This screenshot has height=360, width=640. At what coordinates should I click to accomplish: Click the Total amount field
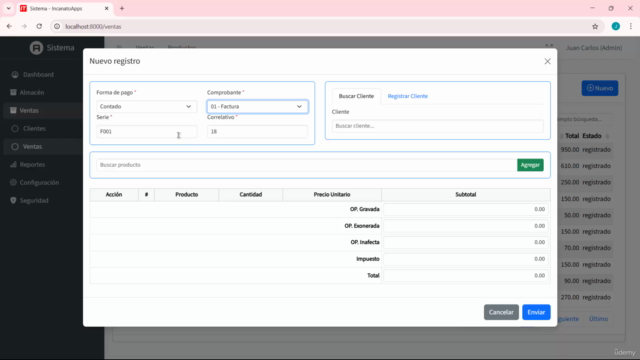click(x=466, y=276)
